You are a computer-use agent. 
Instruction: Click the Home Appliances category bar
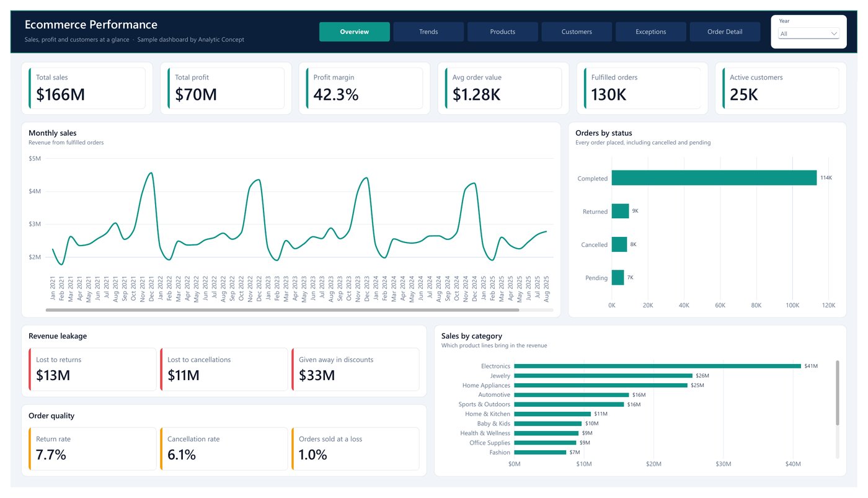[x=601, y=385]
